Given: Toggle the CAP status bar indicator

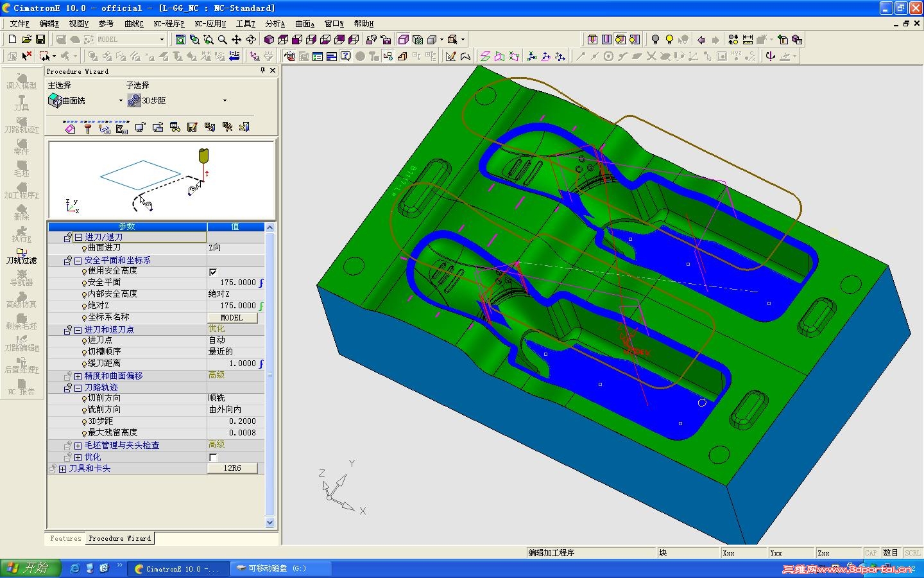Looking at the screenshot, I should point(871,553).
